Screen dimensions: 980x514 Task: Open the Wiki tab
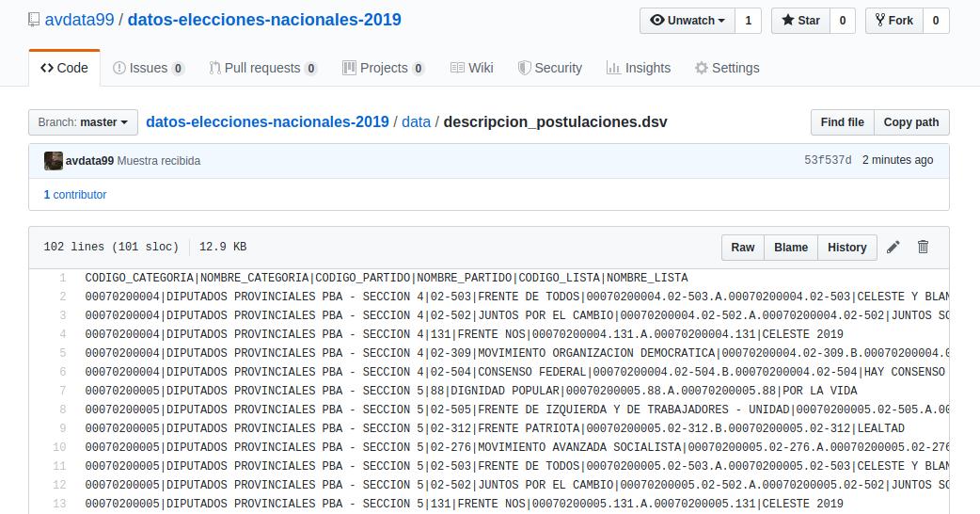pos(472,68)
